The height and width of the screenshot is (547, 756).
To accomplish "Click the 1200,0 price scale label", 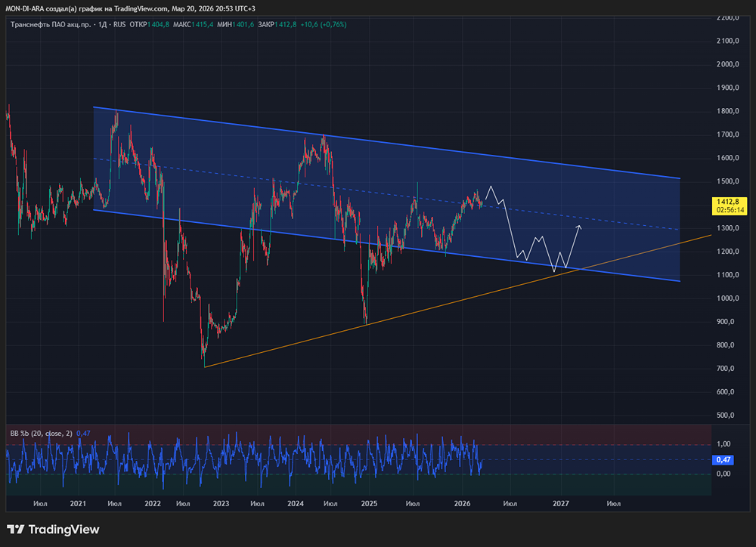I will pos(727,252).
